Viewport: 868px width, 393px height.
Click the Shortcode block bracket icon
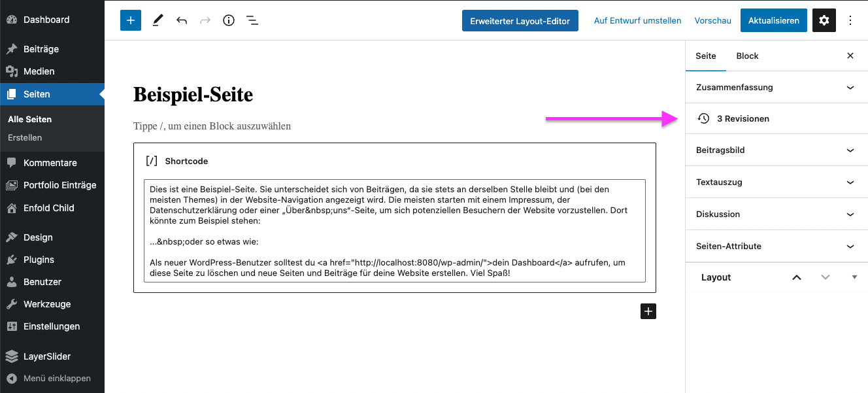(152, 161)
